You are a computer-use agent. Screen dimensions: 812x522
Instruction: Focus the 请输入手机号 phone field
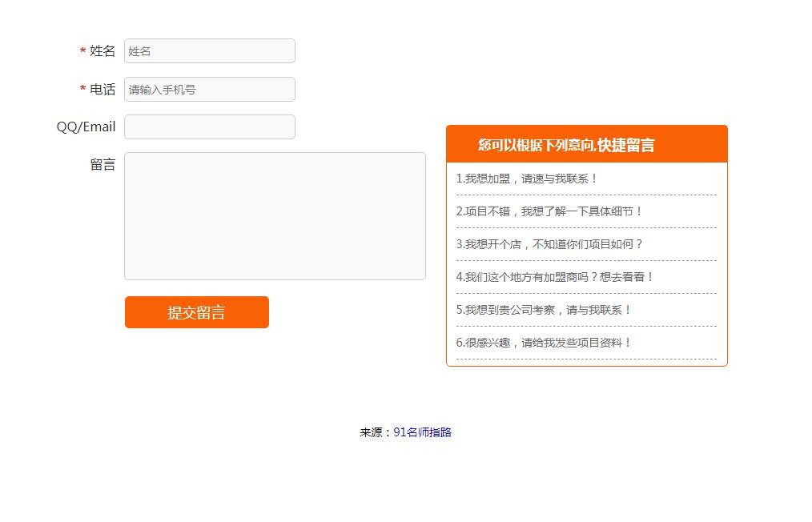210,89
